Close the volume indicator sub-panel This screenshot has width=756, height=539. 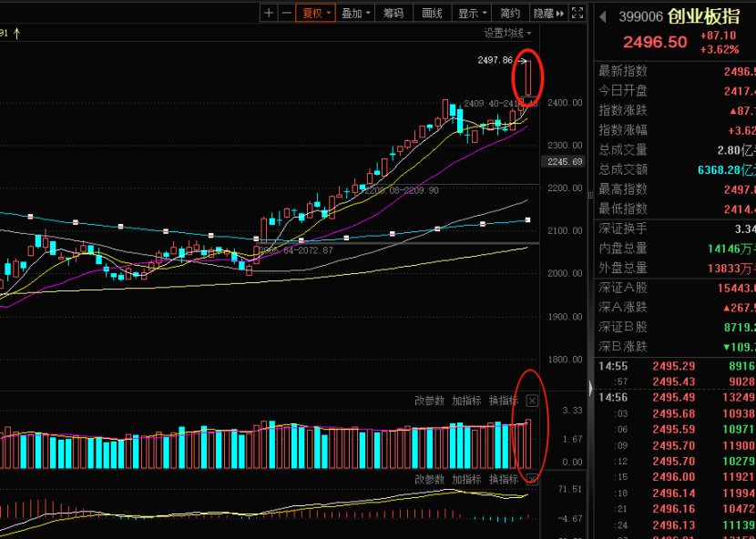[533, 401]
